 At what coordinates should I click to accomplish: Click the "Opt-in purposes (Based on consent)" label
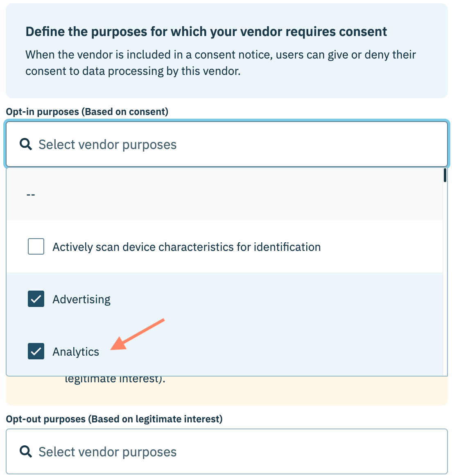tap(87, 112)
